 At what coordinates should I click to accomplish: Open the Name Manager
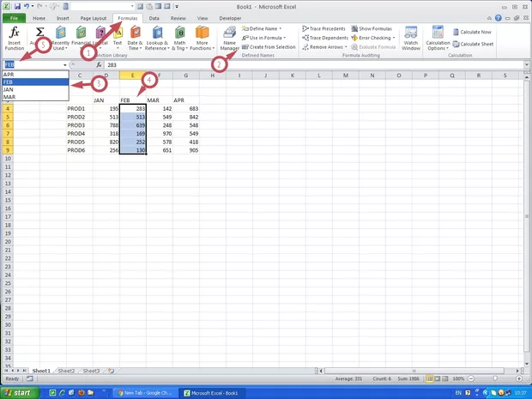(x=229, y=39)
